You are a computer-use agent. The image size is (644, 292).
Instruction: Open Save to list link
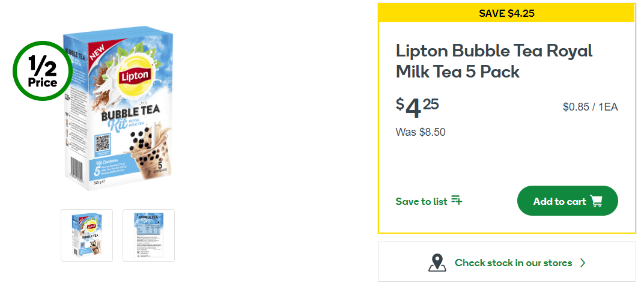429,201
